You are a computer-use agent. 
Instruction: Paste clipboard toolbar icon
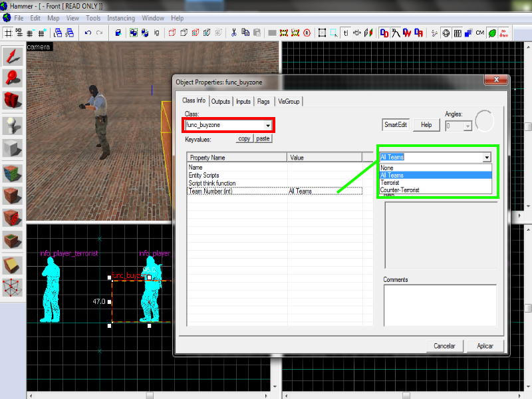point(257,33)
